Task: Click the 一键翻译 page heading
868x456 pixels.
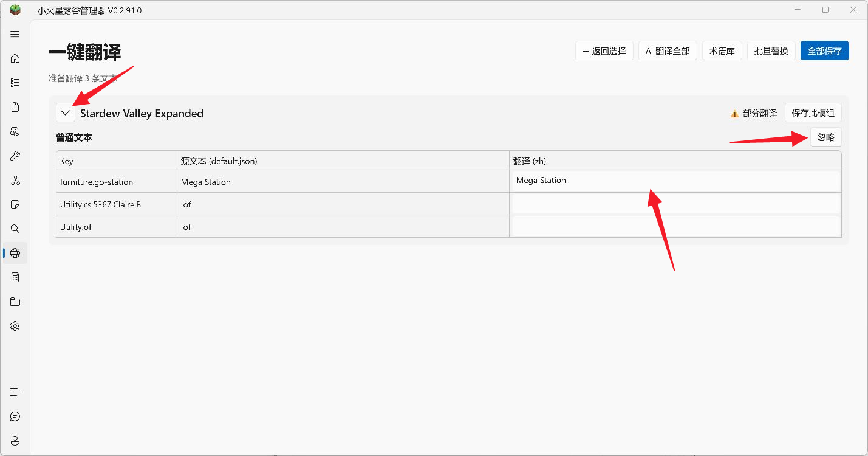Action: coord(85,52)
